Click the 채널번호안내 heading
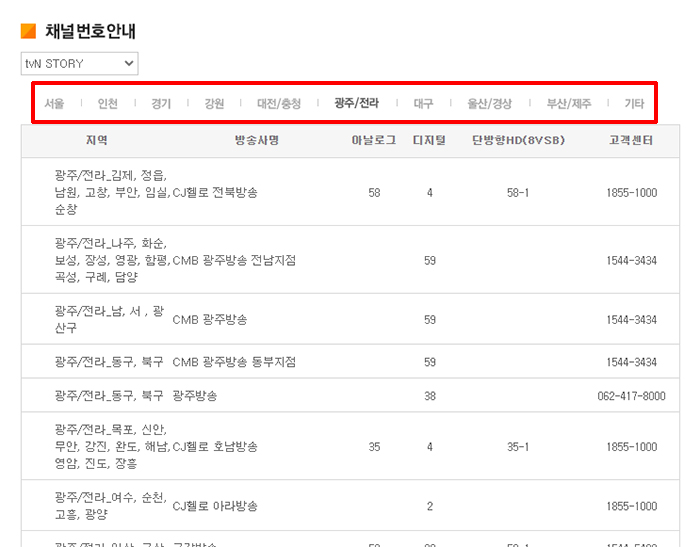Image resolution: width=700 pixels, height=547 pixels. tap(90, 31)
